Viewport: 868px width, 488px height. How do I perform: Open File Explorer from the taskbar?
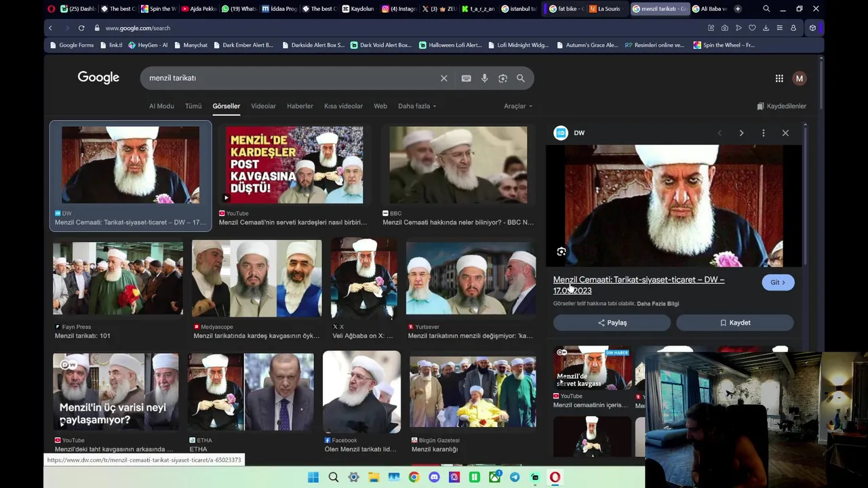point(374,477)
